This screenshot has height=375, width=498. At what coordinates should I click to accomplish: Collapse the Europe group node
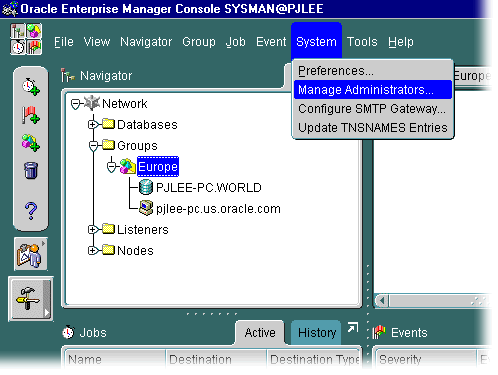click(111, 166)
